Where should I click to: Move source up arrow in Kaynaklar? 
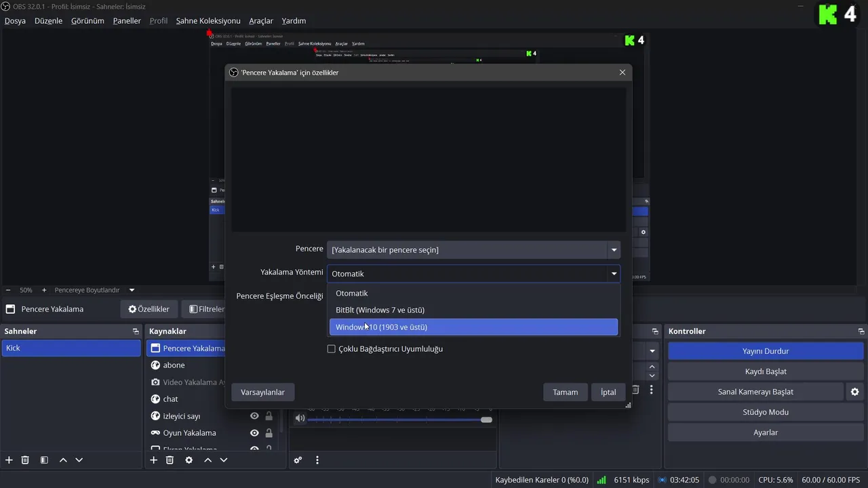[208, 460]
